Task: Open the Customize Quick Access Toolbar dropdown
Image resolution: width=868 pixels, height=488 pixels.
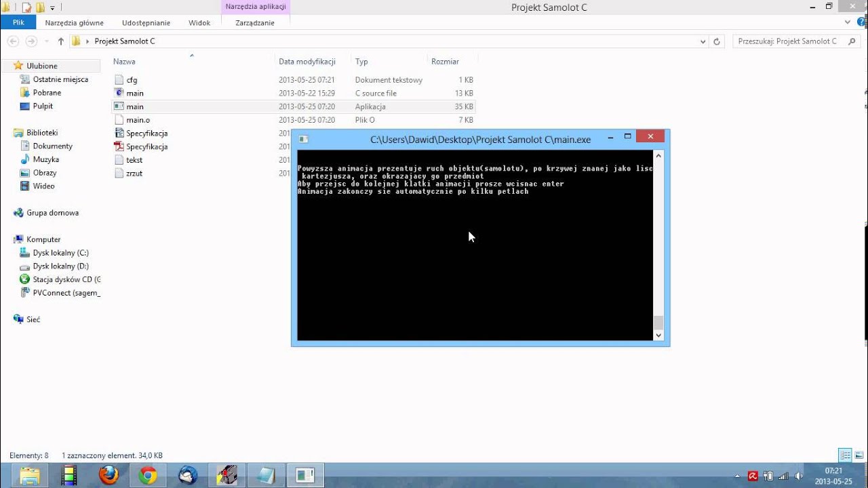Action: click(x=52, y=8)
